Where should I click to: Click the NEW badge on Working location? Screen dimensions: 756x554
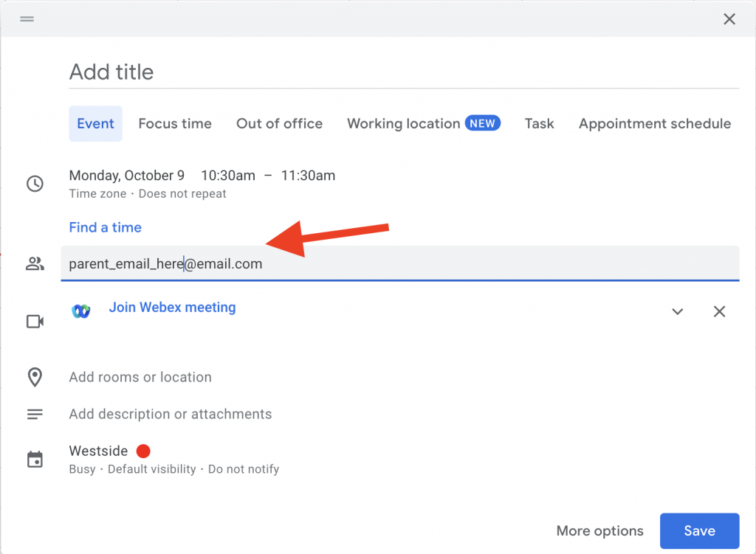[483, 123]
